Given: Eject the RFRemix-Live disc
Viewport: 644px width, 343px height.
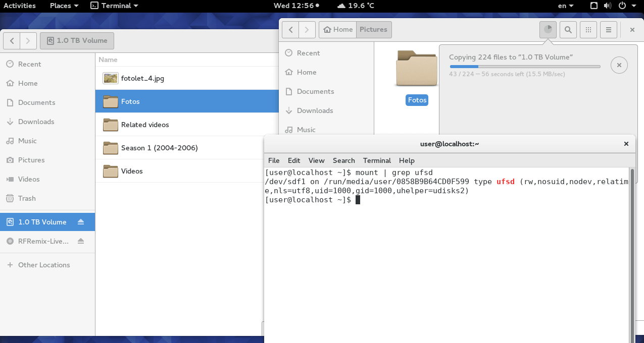Looking at the screenshot, I should 81,241.
